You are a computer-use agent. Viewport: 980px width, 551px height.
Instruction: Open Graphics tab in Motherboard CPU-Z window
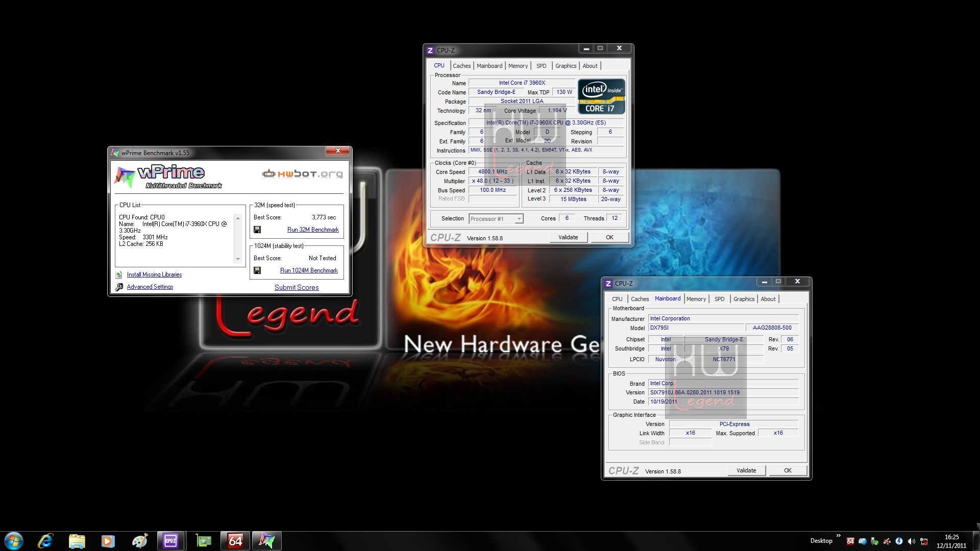[x=744, y=299]
